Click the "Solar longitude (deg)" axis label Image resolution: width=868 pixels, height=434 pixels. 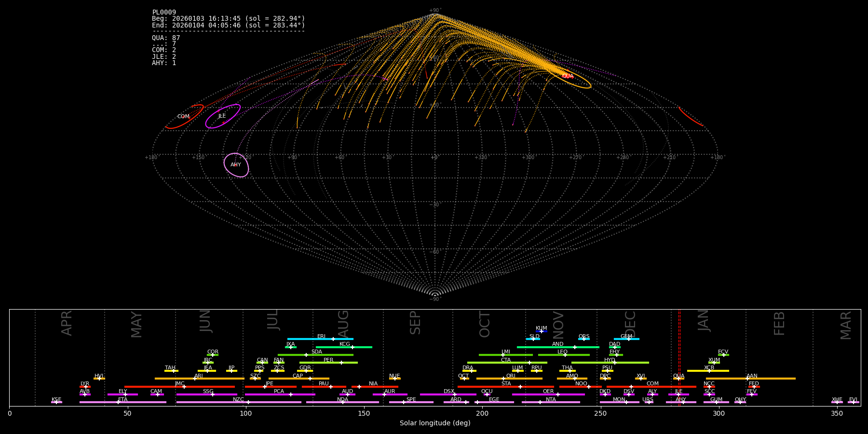coord(435,423)
